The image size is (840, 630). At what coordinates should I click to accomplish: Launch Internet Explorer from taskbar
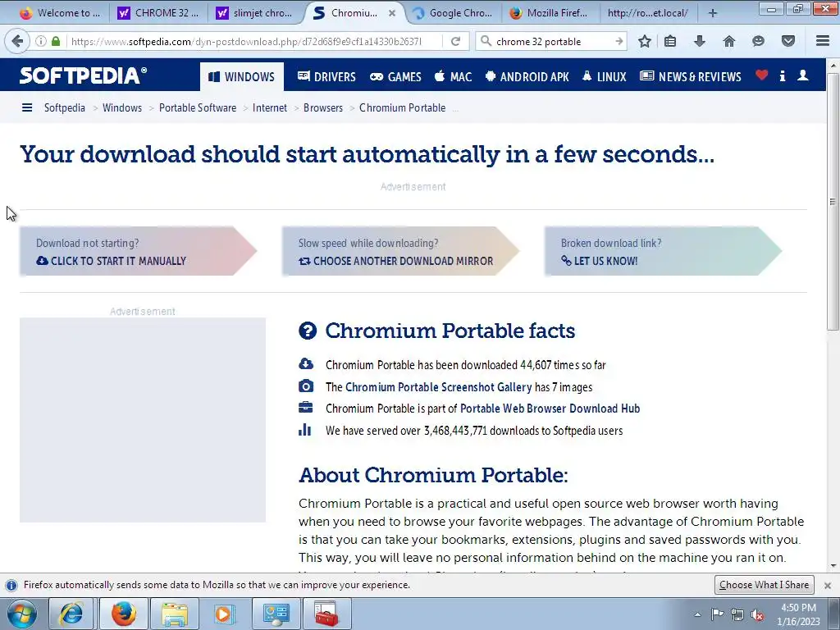(71, 614)
